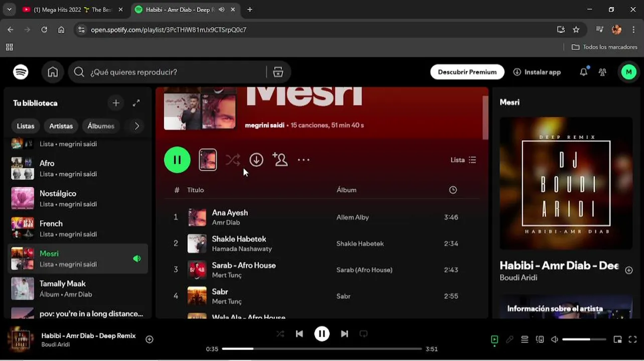Screen dimensions: 644x361
Task: Reload the page in Chrome
Action: [44, 30]
